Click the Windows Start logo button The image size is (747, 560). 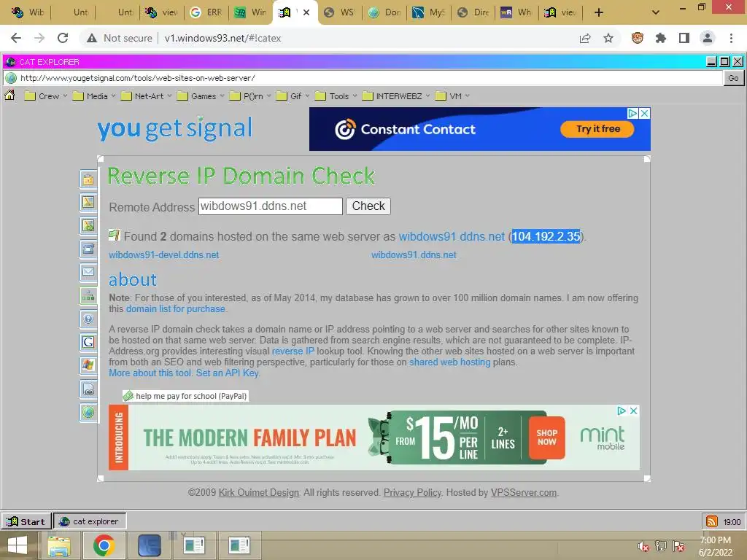18,545
